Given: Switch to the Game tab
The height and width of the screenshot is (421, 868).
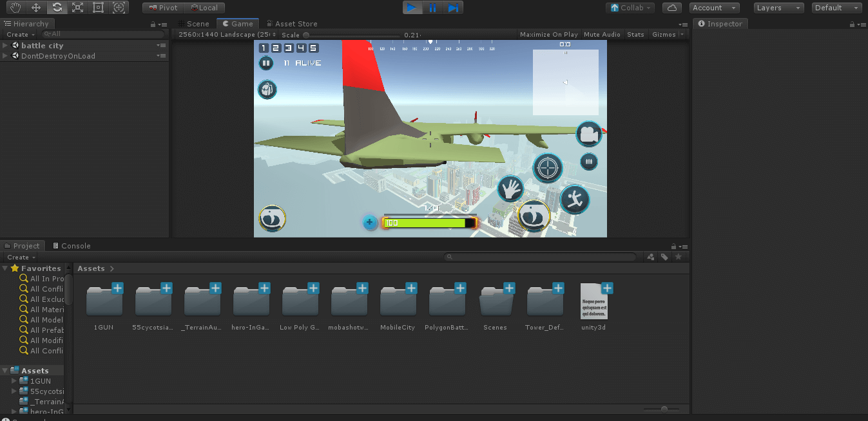Looking at the screenshot, I should point(238,24).
